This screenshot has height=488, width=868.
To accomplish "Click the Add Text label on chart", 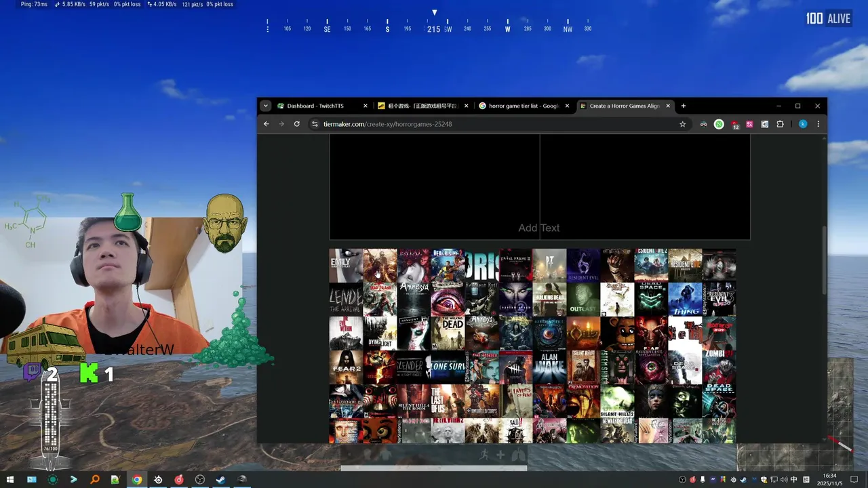I will click(x=539, y=228).
